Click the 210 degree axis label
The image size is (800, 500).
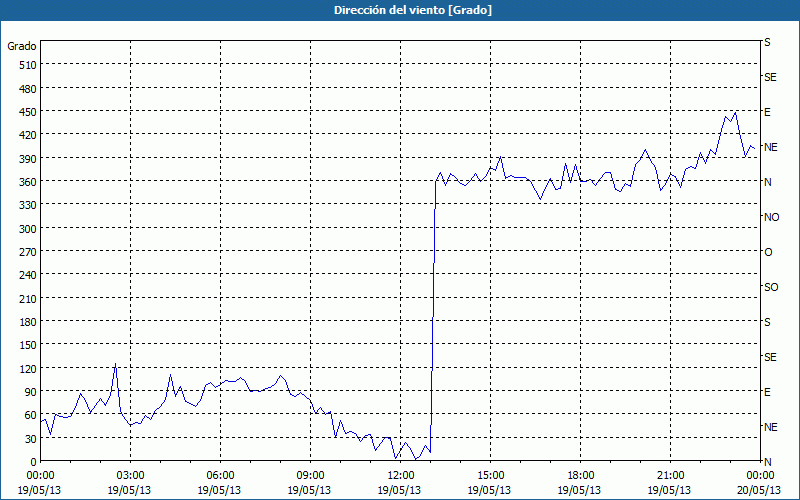pos(28,299)
